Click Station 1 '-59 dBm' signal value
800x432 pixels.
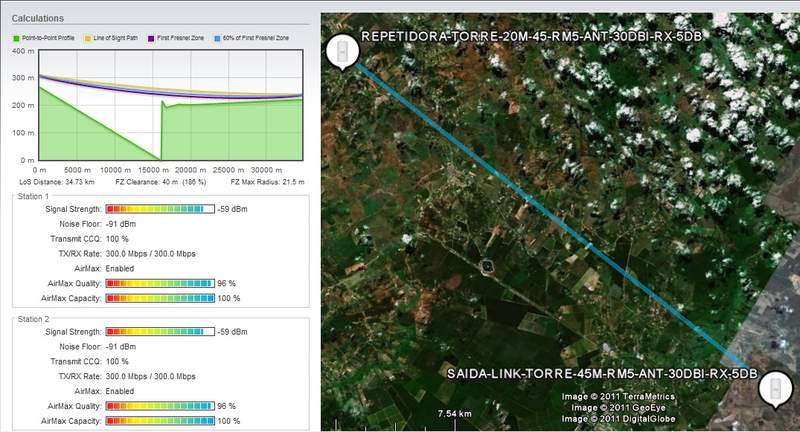click(233, 209)
